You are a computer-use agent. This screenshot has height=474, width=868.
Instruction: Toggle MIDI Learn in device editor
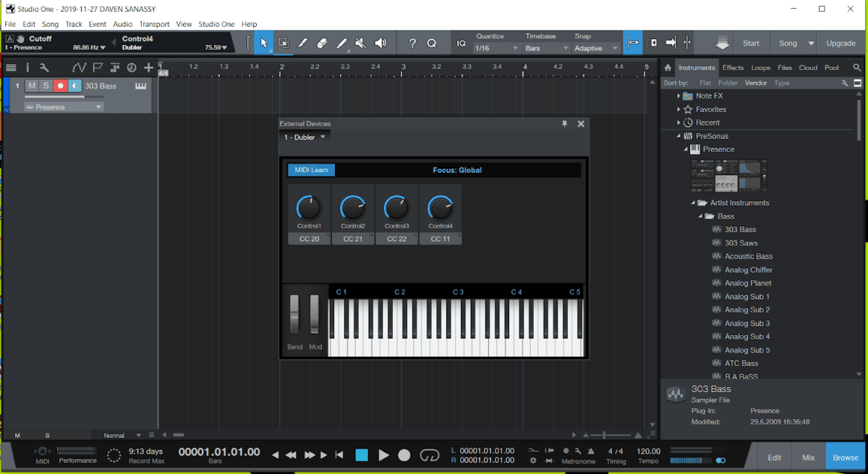click(312, 170)
